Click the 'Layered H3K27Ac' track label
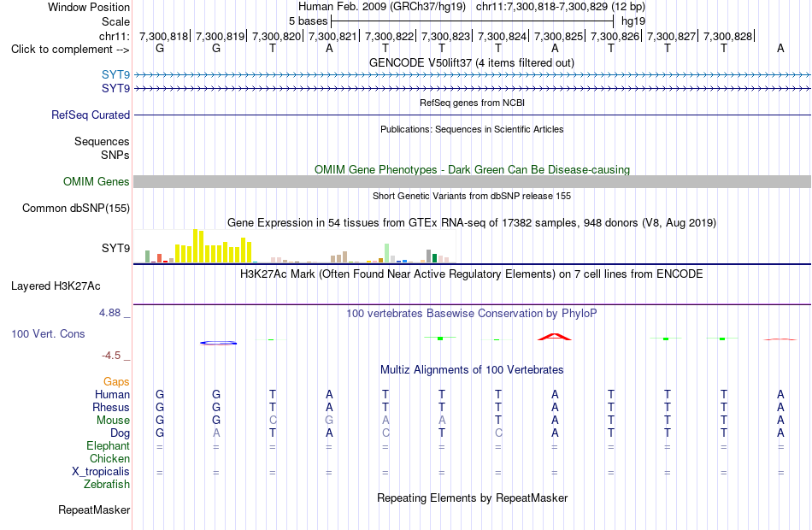 (x=56, y=286)
